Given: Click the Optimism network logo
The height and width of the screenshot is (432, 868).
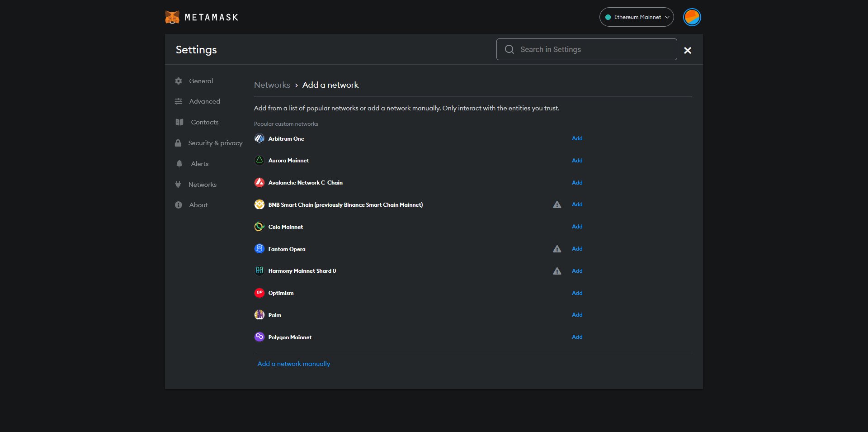Looking at the screenshot, I should click(x=259, y=293).
